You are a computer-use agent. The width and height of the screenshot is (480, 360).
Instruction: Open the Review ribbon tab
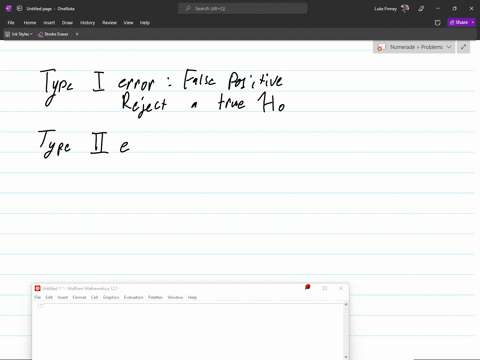tap(109, 23)
